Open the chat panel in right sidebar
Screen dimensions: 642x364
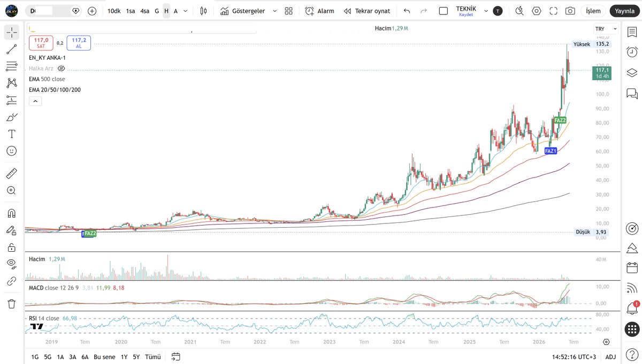point(632,94)
